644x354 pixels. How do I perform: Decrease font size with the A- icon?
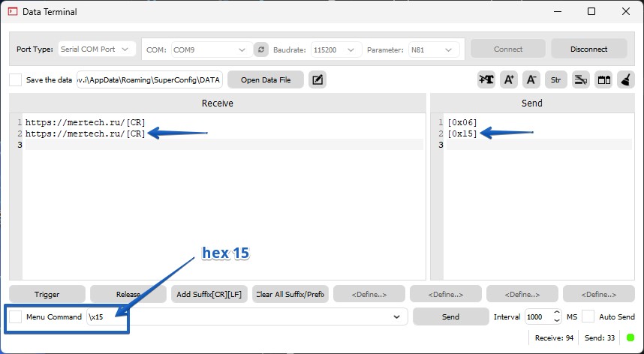pos(531,79)
